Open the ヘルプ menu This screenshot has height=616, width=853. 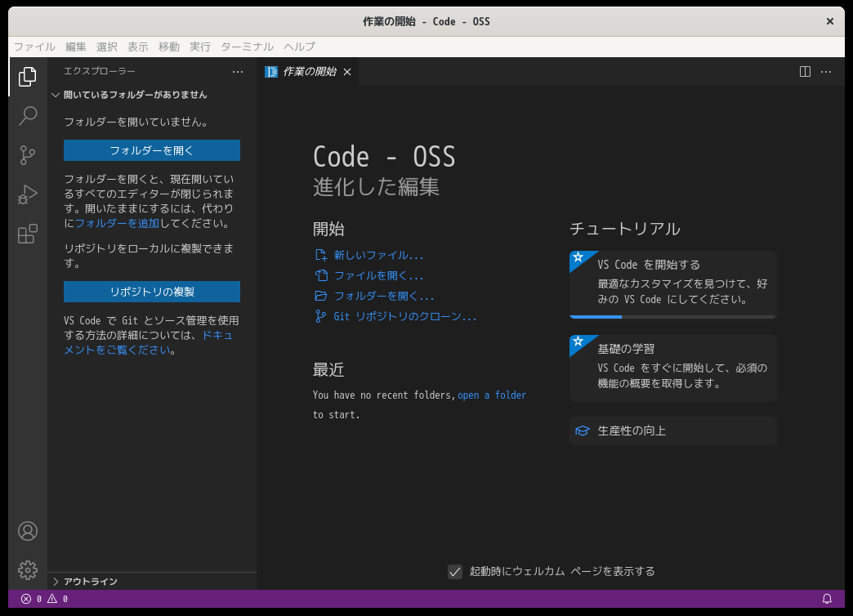click(x=299, y=47)
